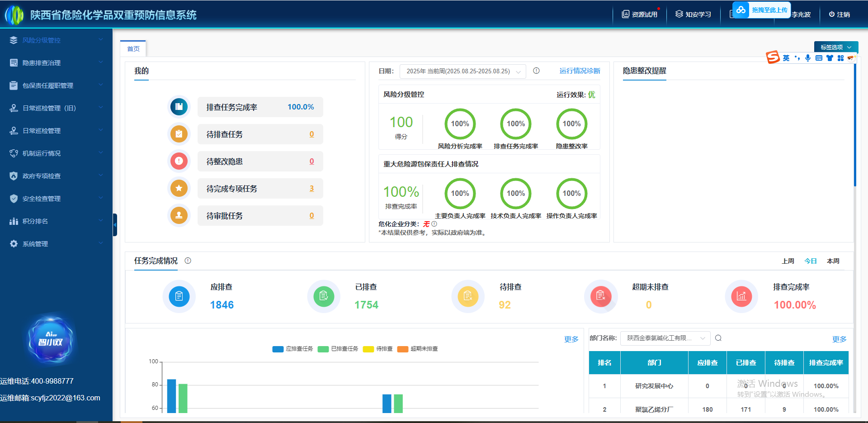Switch task statistics to 本周
Viewport: 868px width, 423px height.
point(833,261)
